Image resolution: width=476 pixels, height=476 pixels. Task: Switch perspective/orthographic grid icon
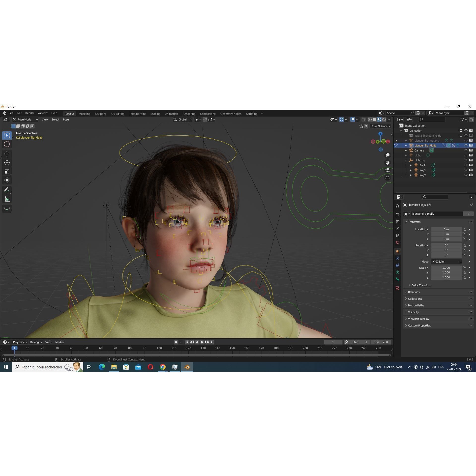(x=387, y=178)
